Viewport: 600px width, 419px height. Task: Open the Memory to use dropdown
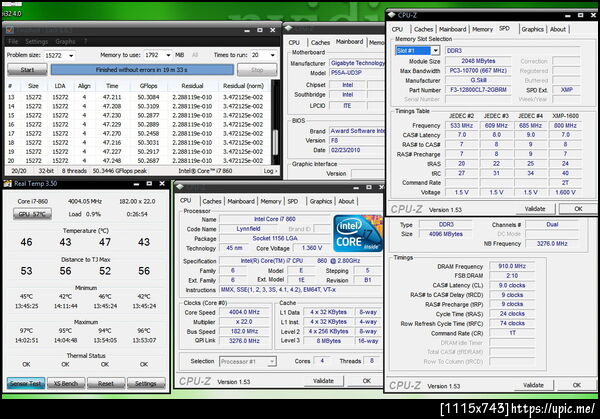(168, 55)
